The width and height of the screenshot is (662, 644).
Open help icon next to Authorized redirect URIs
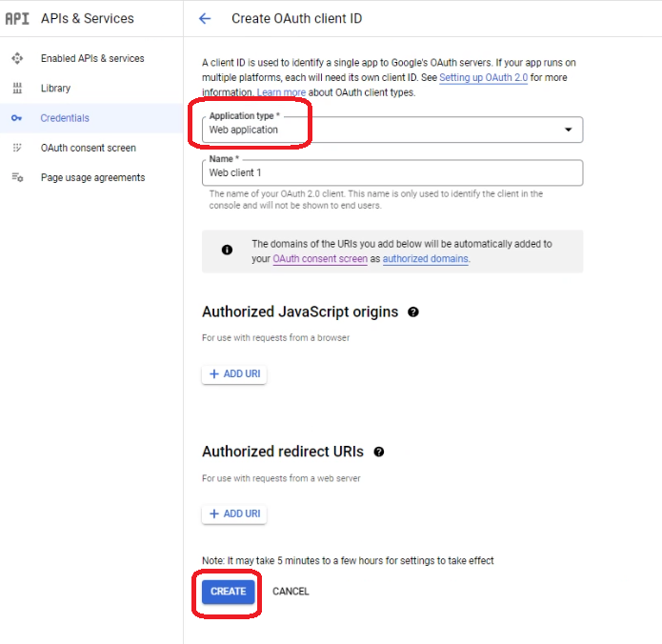(x=379, y=452)
